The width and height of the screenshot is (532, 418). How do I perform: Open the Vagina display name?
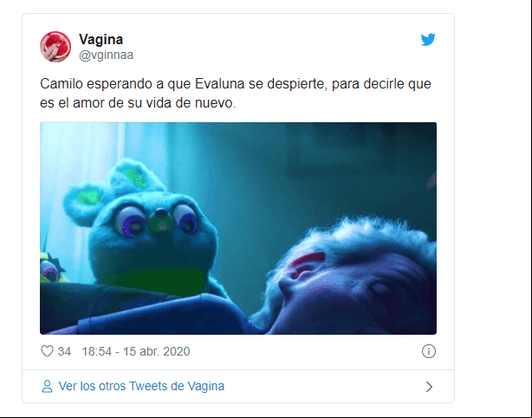[101, 39]
